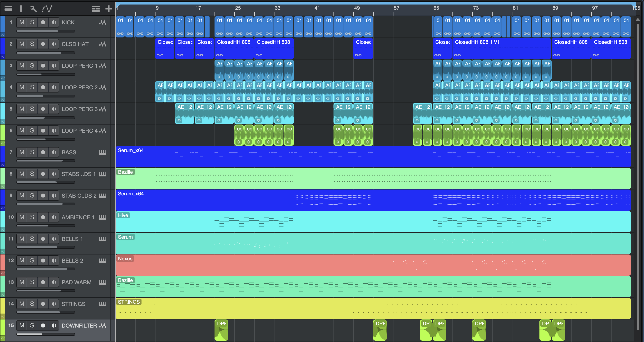Solo the STRINGS track

[x=32, y=304]
